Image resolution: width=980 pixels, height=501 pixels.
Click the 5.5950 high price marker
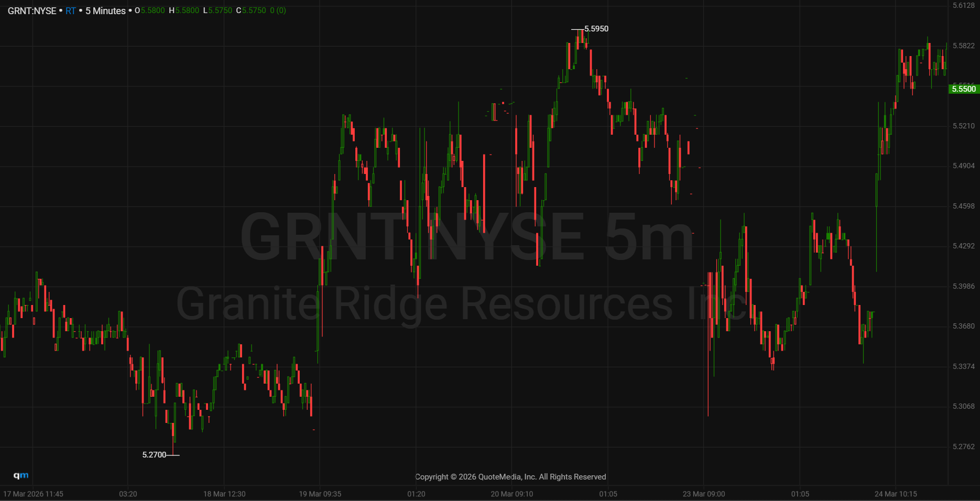pyautogui.click(x=596, y=29)
